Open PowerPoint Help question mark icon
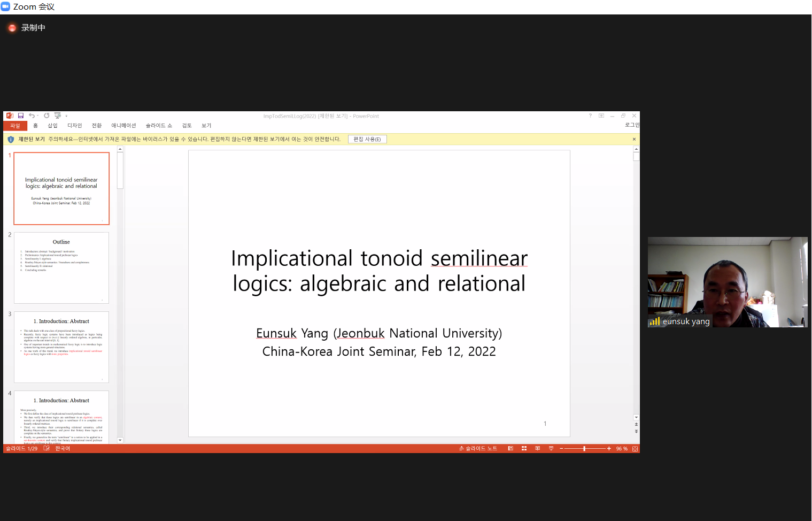 tap(590, 116)
